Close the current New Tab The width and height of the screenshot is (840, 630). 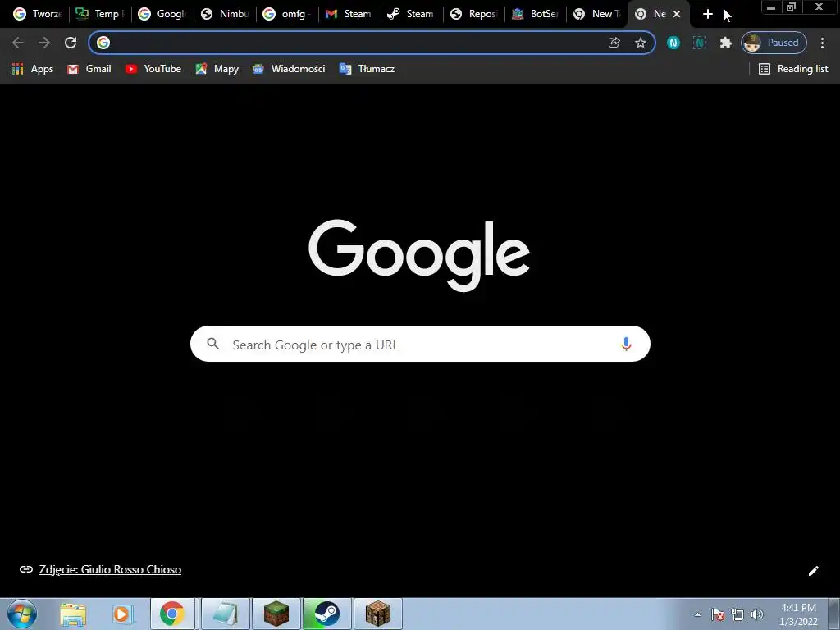(677, 14)
